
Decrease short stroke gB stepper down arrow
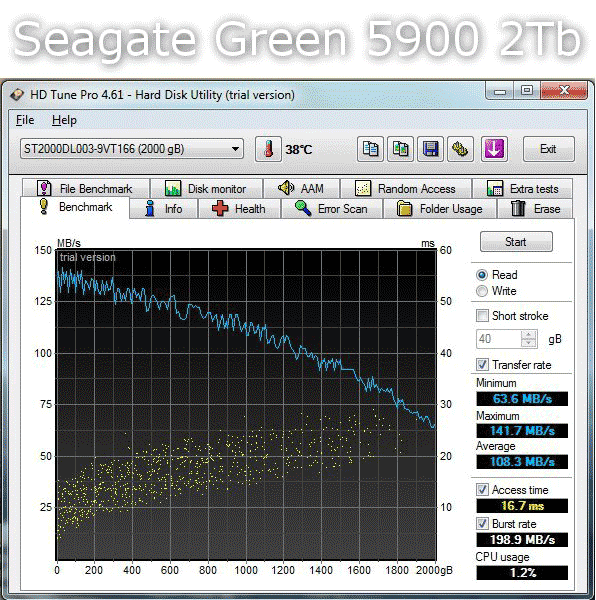[529, 343]
